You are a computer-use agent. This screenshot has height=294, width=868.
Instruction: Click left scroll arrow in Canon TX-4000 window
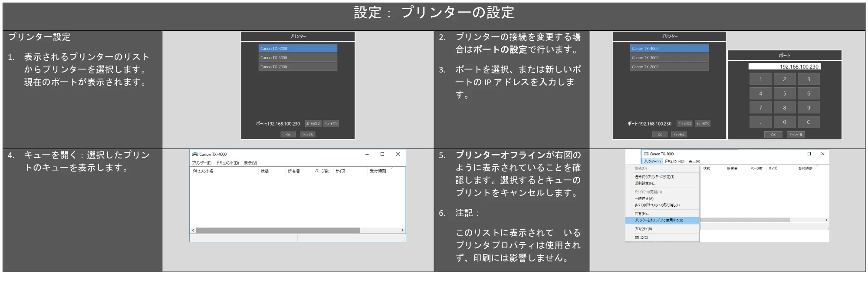click(x=193, y=230)
